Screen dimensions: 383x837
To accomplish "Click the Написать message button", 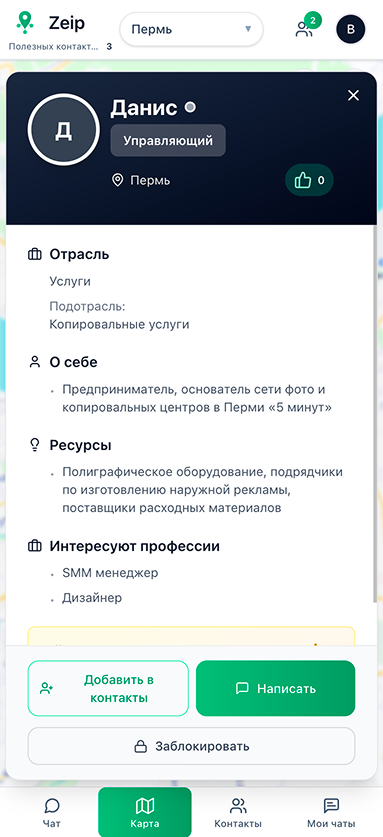I will [276, 689].
